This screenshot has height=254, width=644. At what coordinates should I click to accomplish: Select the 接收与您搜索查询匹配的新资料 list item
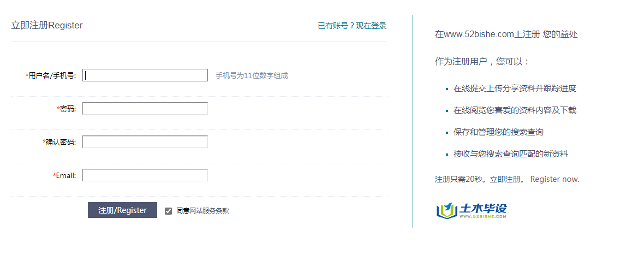[511, 153]
